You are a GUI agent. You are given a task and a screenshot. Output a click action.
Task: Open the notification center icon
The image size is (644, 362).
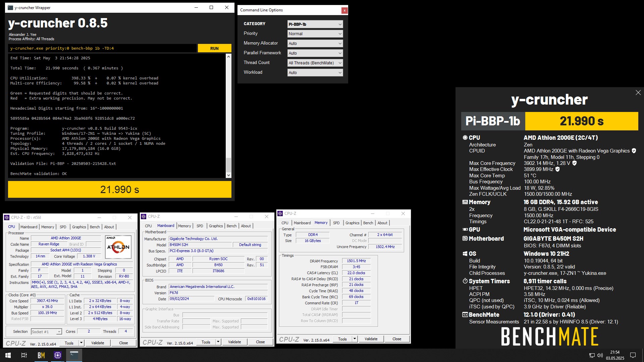[x=633, y=355]
